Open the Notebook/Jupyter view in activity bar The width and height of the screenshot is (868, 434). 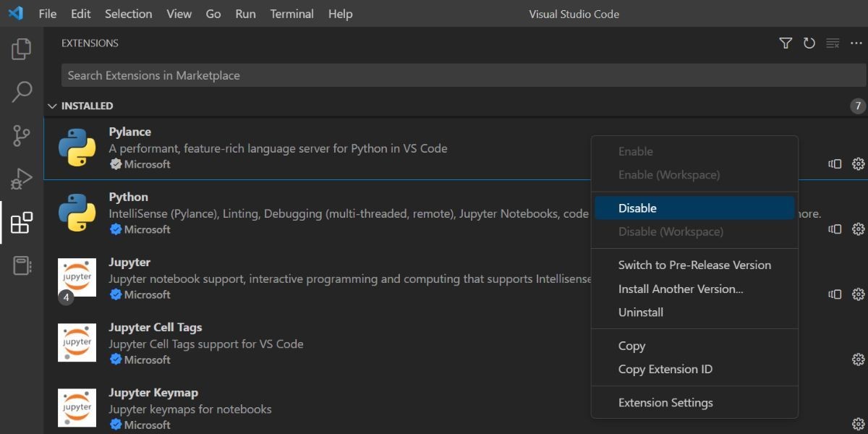click(22, 265)
